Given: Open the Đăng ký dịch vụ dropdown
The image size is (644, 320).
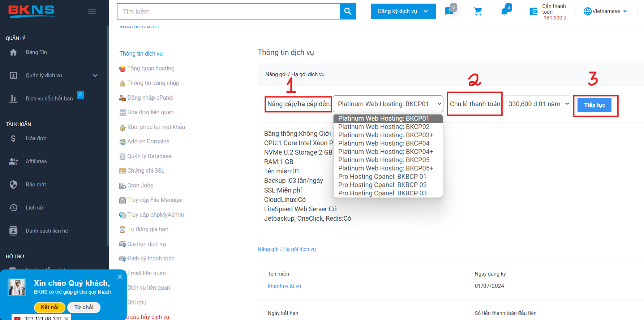Looking at the screenshot, I should [x=403, y=11].
